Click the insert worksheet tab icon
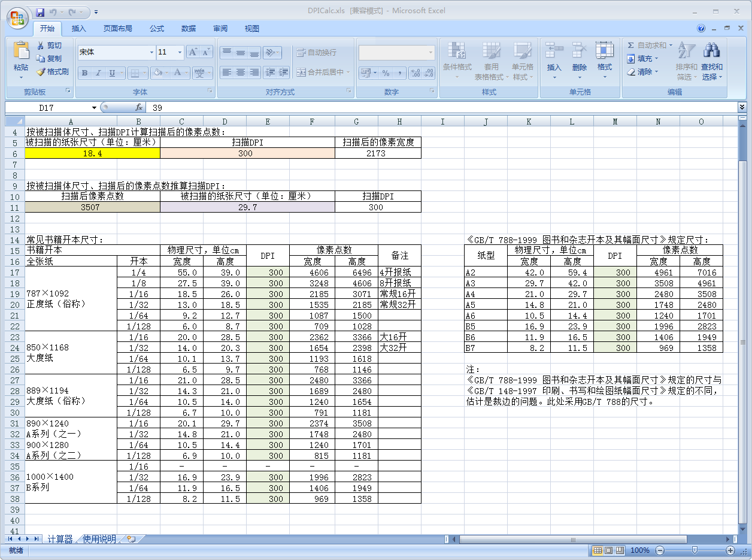Image resolution: width=752 pixels, height=560 pixels. (x=131, y=539)
